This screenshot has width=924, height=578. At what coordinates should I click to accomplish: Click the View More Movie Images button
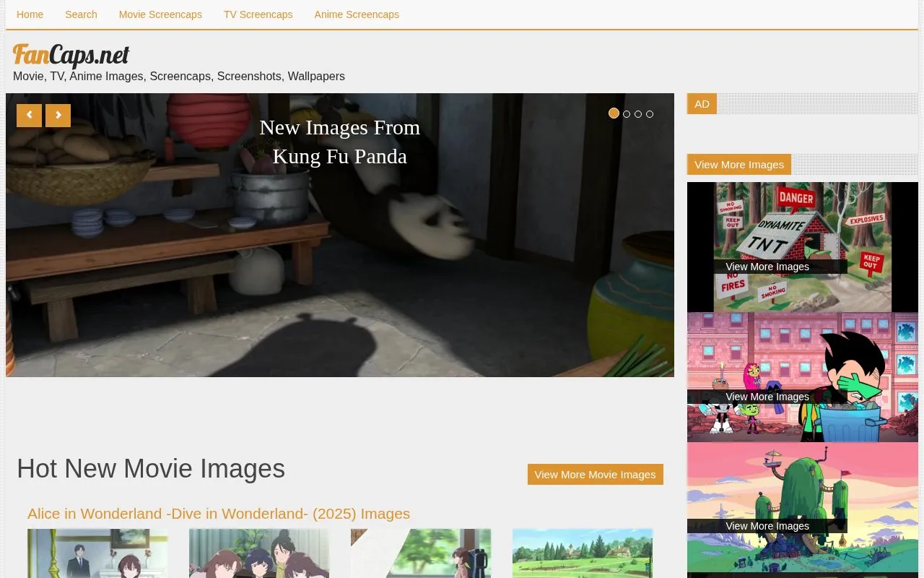click(x=596, y=475)
